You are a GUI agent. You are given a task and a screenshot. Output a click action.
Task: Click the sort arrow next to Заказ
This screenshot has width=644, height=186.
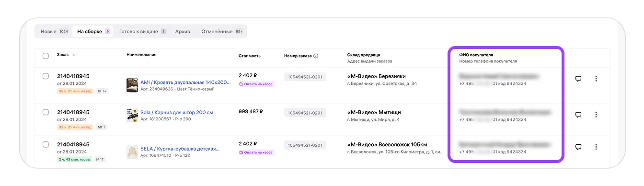[74, 55]
